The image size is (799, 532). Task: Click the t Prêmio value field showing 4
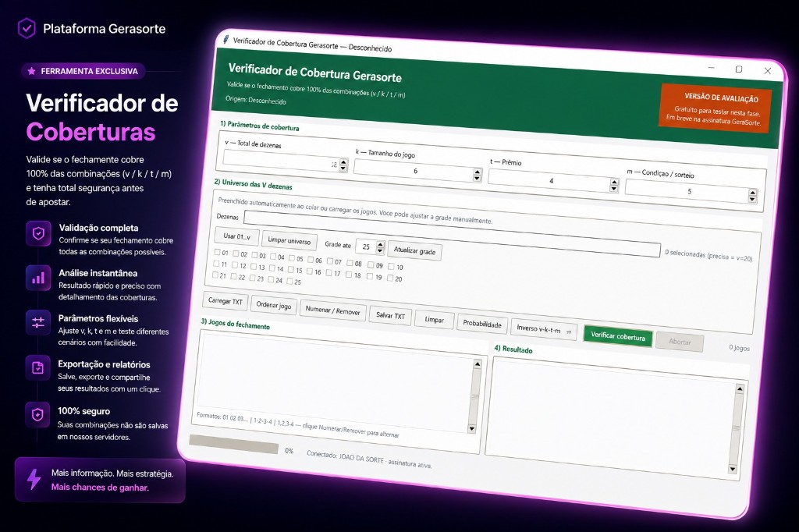(x=550, y=181)
